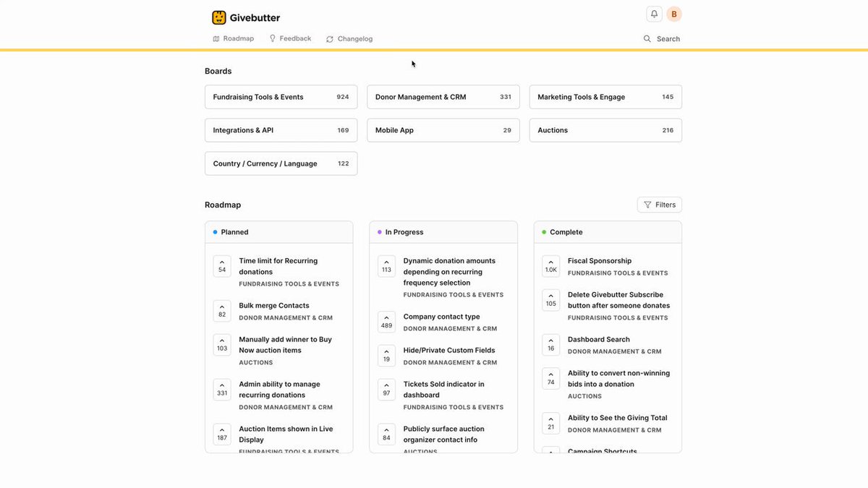Click the search magnifier icon
Screen dimensions: 868x488
point(647,39)
